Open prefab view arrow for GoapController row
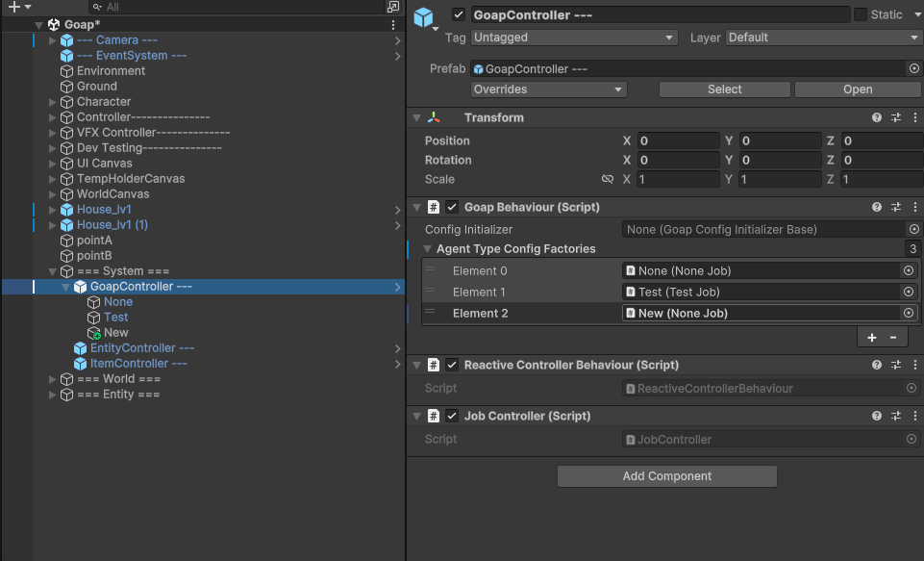924x561 pixels. coord(398,287)
